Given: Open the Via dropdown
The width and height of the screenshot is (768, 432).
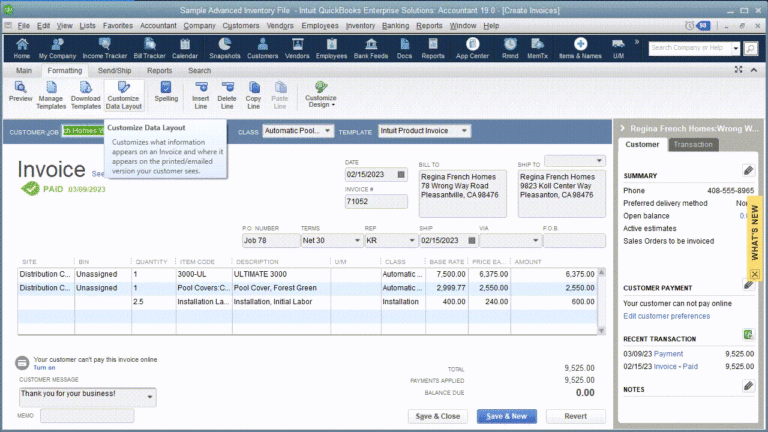Looking at the screenshot, I should click(535, 240).
